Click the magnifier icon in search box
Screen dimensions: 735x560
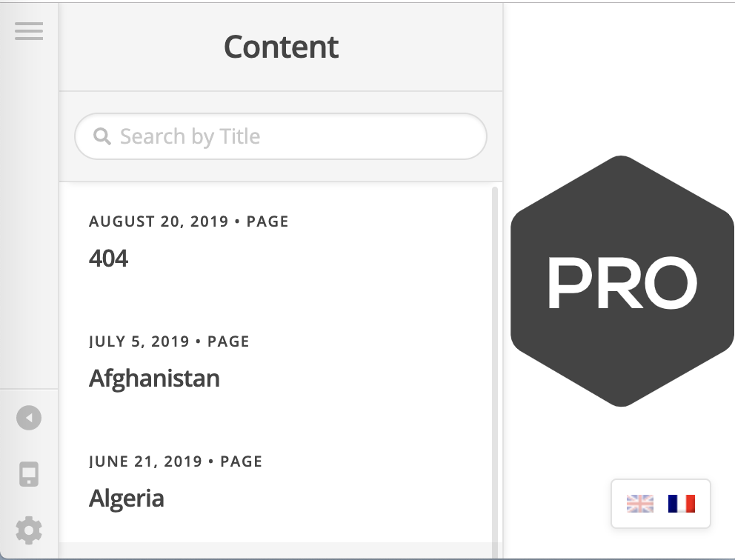(x=102, y=136)
